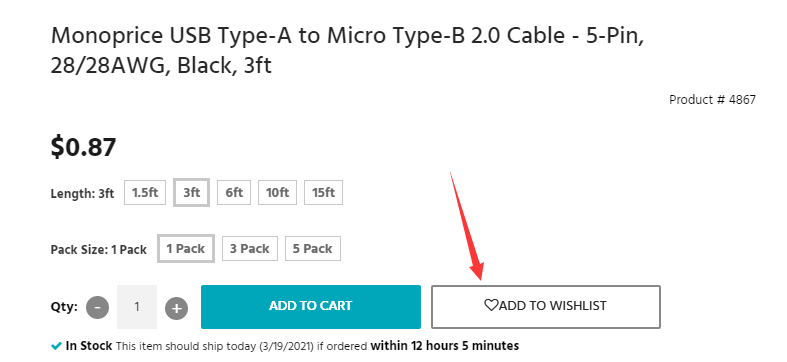Choose the 10ft cable length
787x362 pixels.
[x=278, y=192]
